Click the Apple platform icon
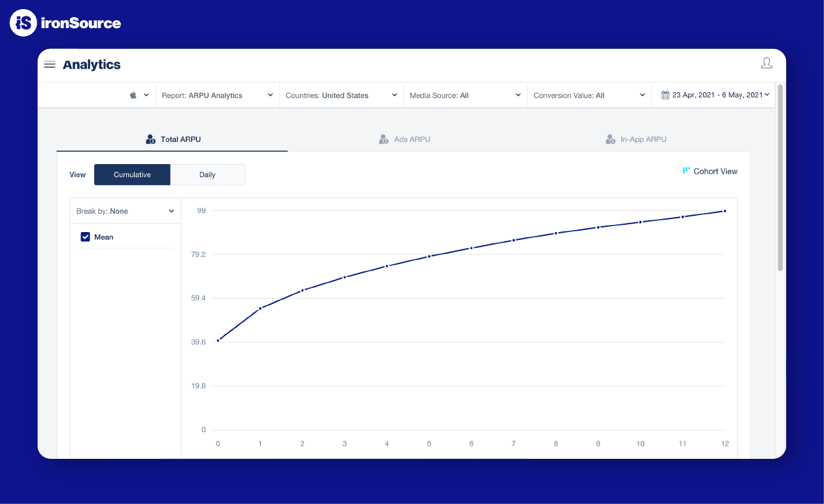 [133, 95]
